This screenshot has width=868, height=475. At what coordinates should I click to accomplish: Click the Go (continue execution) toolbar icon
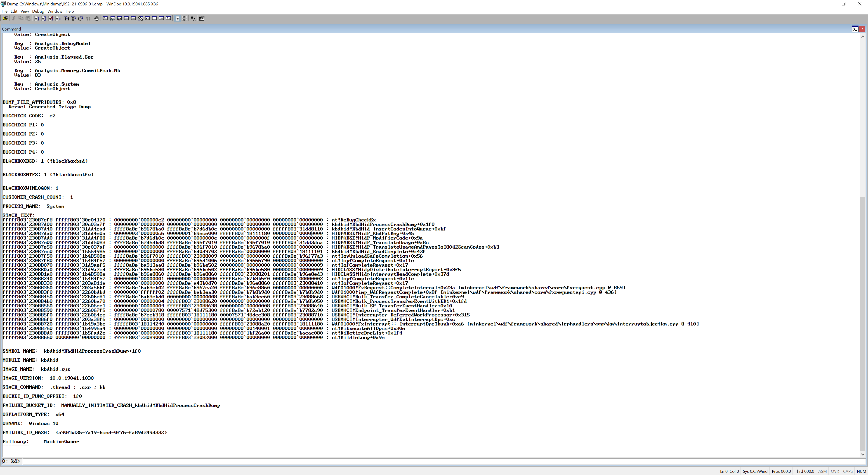coord(37,19)
